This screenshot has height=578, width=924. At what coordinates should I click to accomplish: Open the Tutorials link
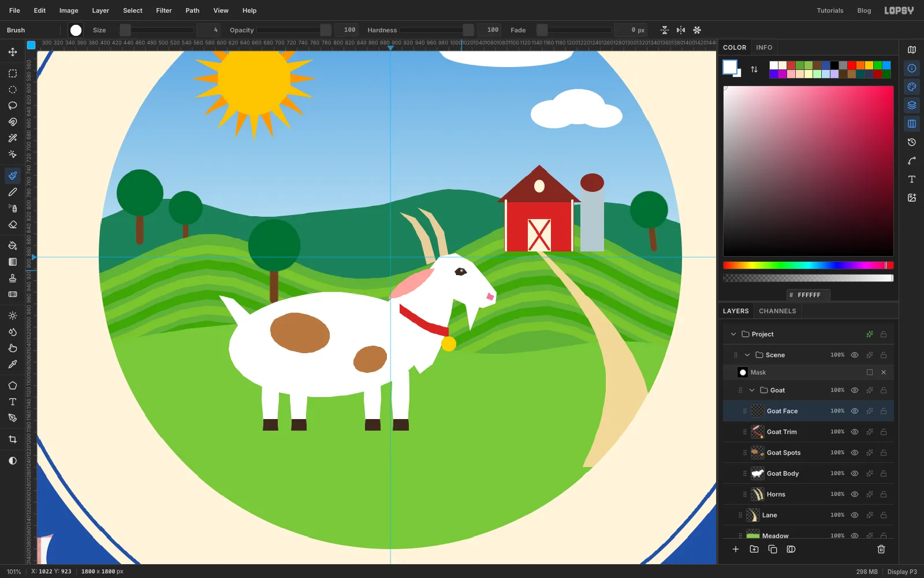pos(830,10)
